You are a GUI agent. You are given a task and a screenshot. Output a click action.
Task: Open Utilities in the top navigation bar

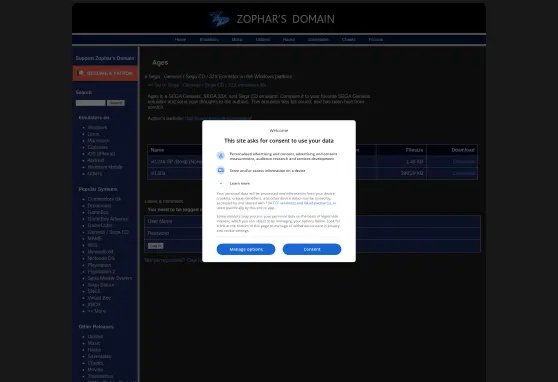point(263,40)
